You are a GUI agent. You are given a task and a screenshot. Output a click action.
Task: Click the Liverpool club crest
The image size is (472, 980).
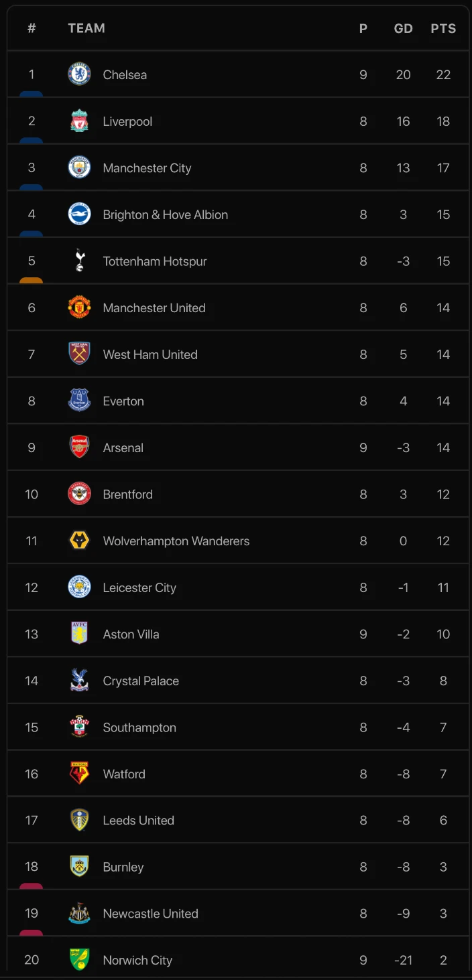coord(79,121)
